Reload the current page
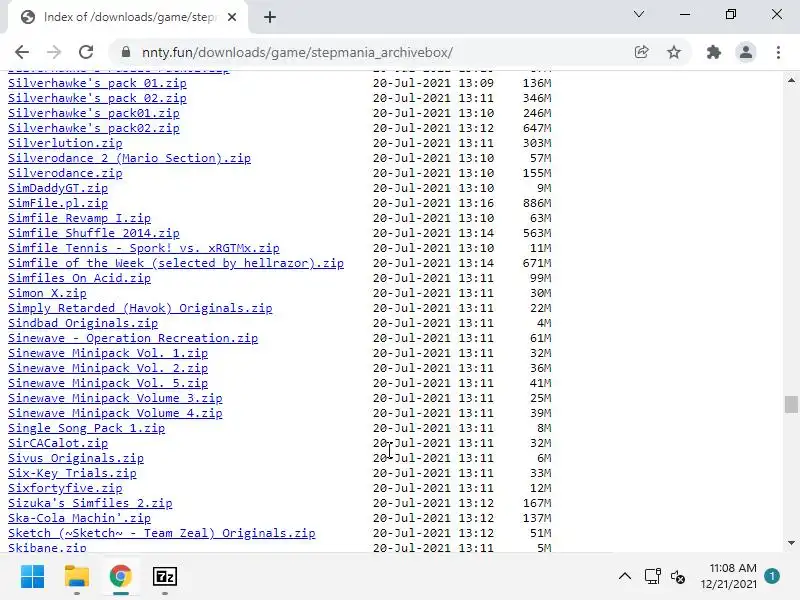The height and width of the screenshot is (600, 800). coord(86,52)
